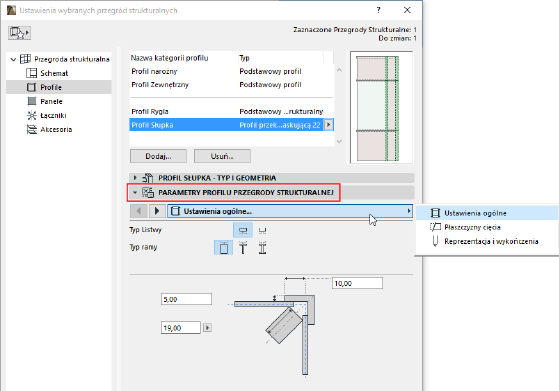The width and height of the screenshot is (559, 391).
Task: Click the Panele panel icon
Action: coord(32,101)
